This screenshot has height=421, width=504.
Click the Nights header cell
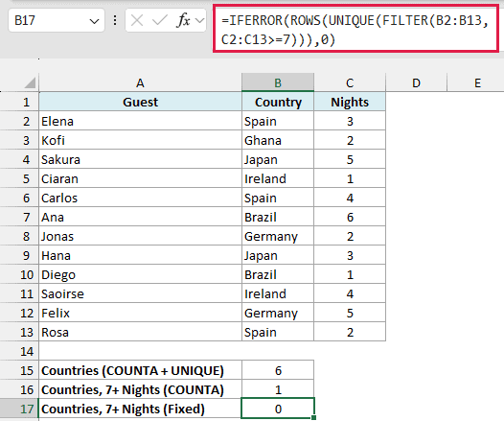pos(350,102)
